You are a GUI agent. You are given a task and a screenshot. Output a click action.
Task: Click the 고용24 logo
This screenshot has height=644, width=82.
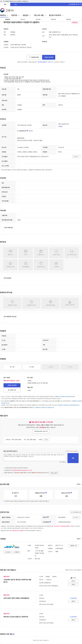coord(7,10)
